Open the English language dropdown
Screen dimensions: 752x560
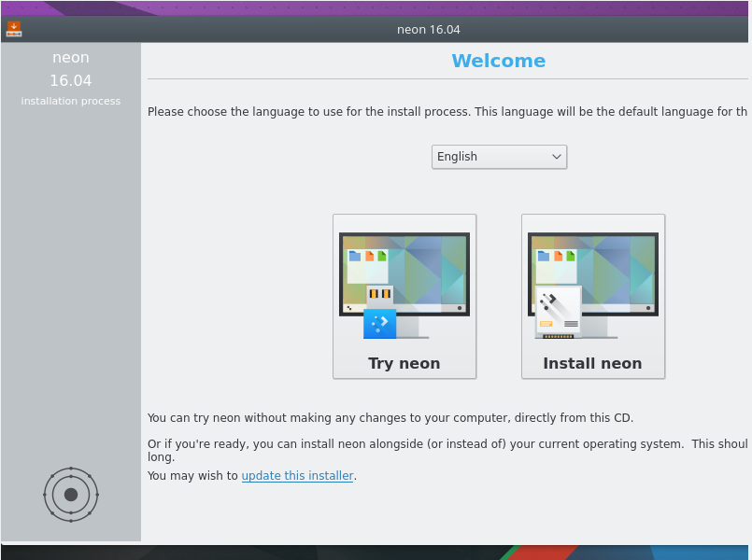pos(499,157)
